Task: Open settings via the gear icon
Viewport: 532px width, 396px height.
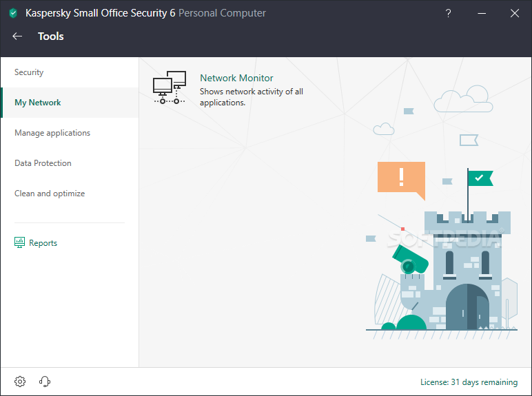Action: (20, 382)
